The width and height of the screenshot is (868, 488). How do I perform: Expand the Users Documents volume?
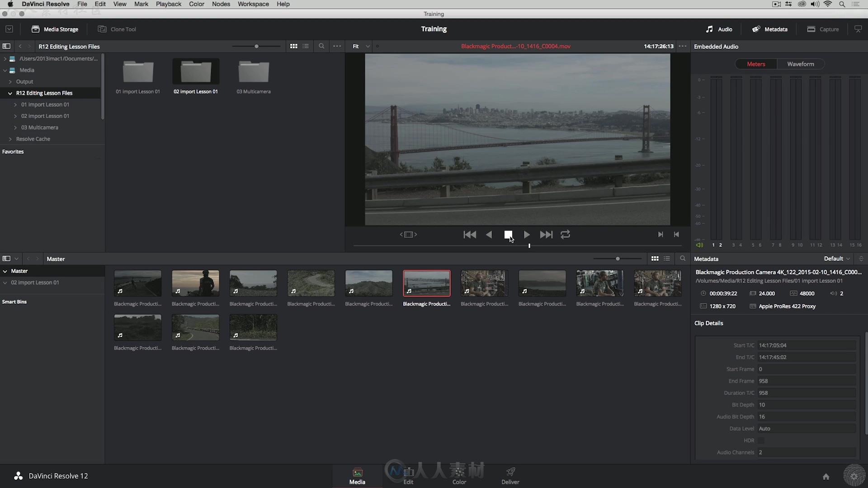5,59
